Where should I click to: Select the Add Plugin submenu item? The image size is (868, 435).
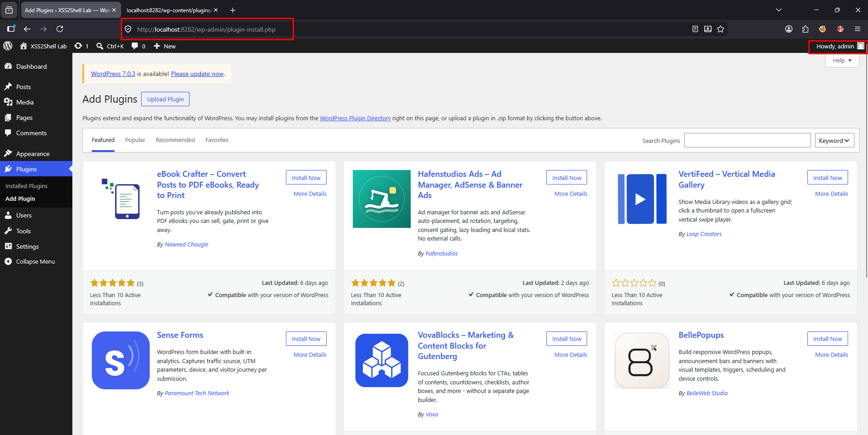coord(20,199)
